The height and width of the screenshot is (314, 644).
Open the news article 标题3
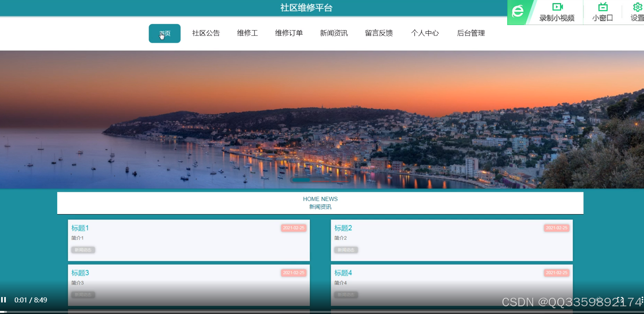click(80, 273)
